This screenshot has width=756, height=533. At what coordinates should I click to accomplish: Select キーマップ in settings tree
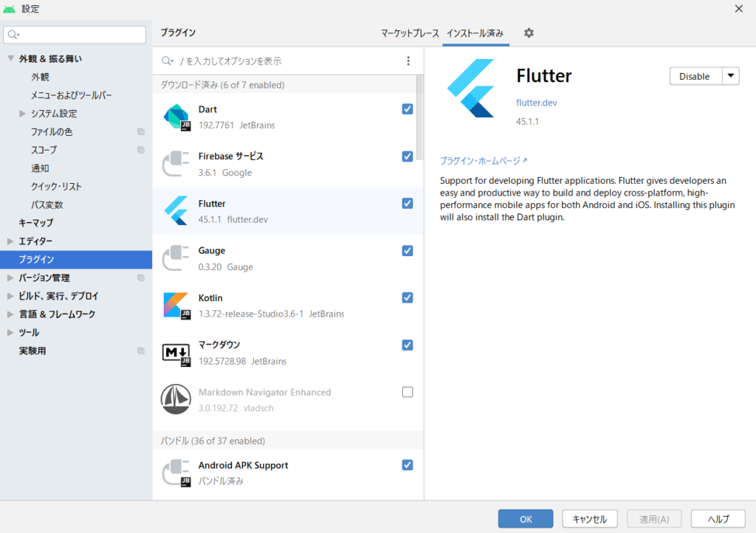pyautogui.click(x=36, y=223)
